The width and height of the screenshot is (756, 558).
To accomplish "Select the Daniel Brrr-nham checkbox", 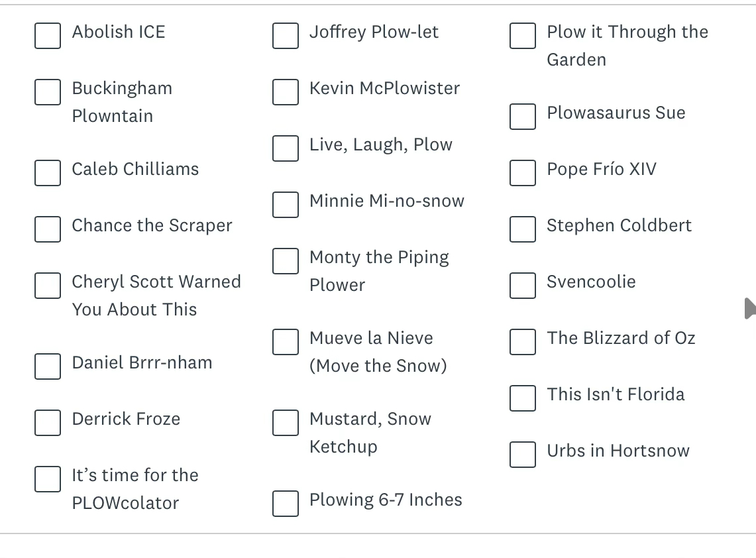I will 48,366.
